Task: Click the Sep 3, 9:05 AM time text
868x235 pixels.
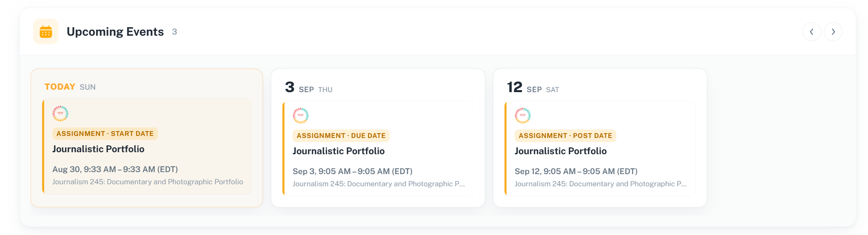Action: [353, 171]
